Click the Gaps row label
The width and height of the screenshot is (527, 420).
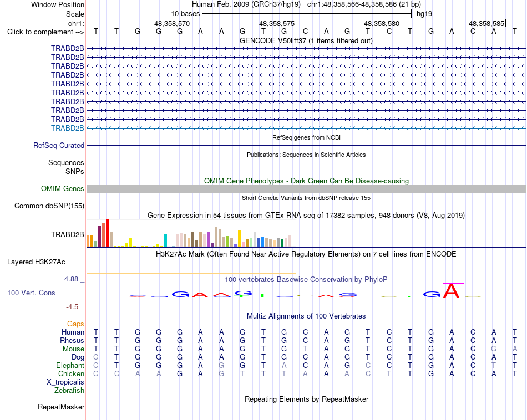(x=75, y=324)
